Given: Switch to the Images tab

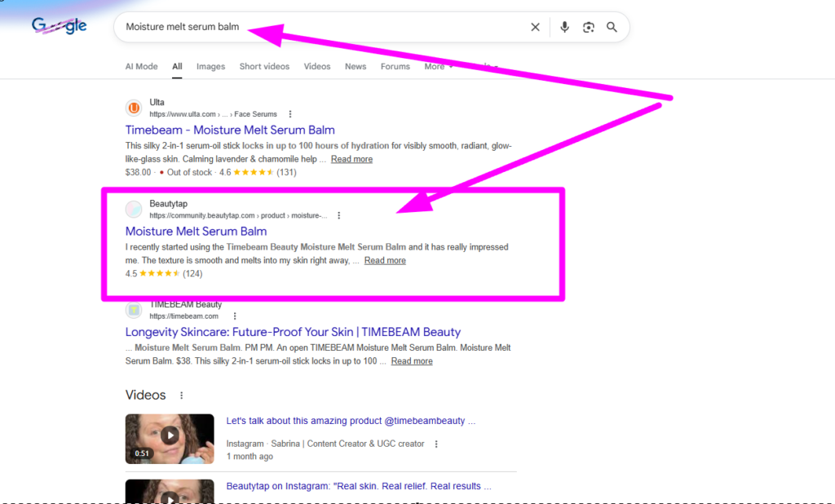Looking at the screenshot, I should (210, 66).
